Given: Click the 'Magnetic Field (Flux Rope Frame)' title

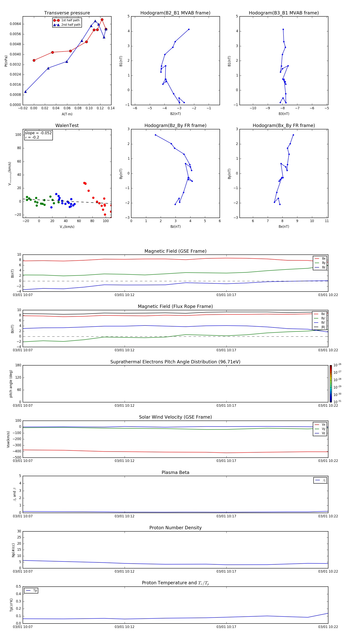Looking at the screenshot, I should click(x=175, y=307).
